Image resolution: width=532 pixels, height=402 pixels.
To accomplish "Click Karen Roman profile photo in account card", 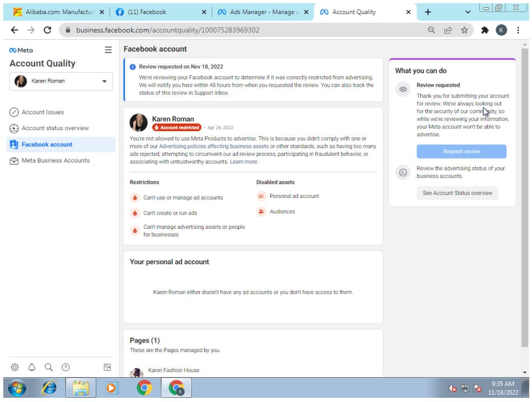I will 138,122.
